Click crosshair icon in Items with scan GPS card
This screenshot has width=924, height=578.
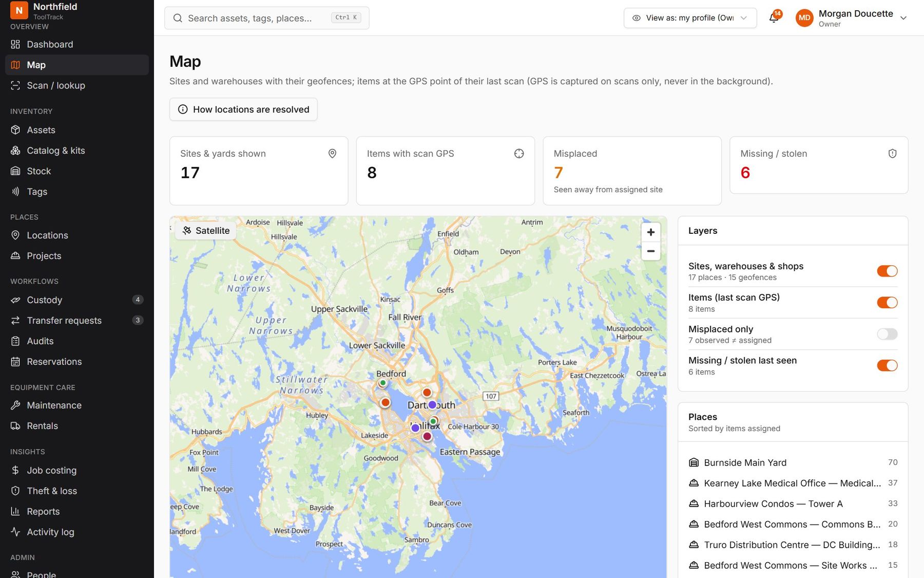[x=519, y=154]
